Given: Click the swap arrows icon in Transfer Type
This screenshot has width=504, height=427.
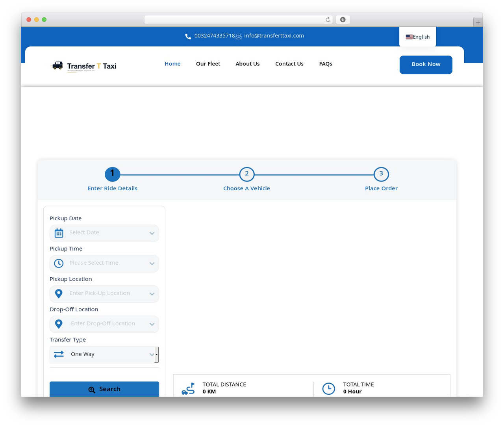Looking at the screenshot, I should pyautogui.click(x=59, y=355).
